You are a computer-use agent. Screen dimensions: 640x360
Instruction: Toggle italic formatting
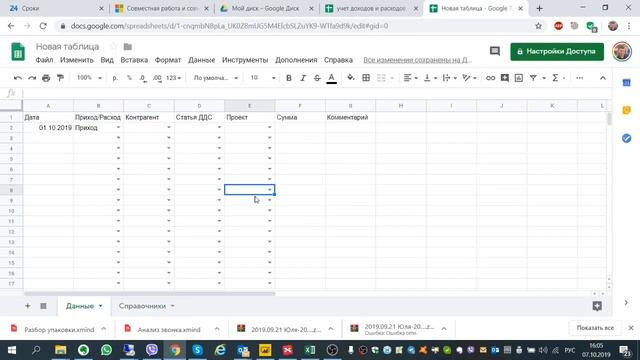[x=303, y=78]
